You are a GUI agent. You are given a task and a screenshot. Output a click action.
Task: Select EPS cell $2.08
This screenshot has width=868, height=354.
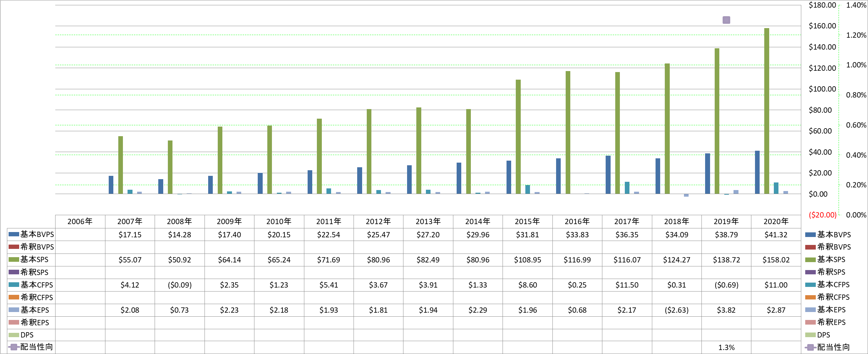130,310
